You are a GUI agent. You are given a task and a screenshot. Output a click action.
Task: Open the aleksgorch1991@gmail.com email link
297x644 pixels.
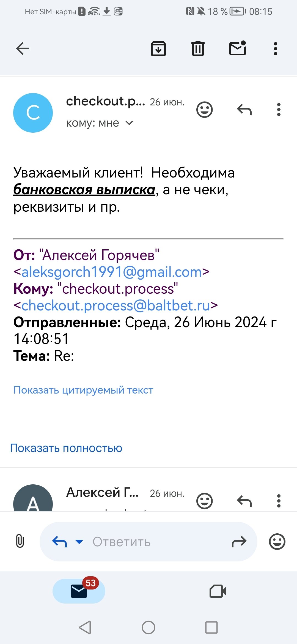pyautogui.click(x=111, y=272)
